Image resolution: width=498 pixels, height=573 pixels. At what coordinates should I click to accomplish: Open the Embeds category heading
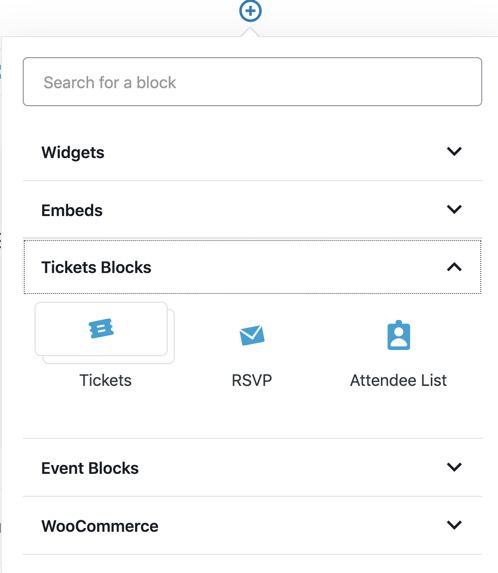(72, 210)
